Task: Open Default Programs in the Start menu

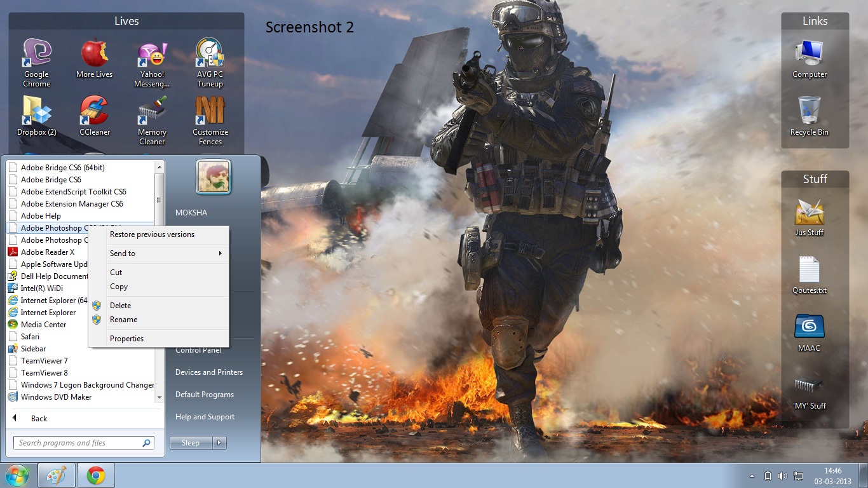Action: pos(205,395)
